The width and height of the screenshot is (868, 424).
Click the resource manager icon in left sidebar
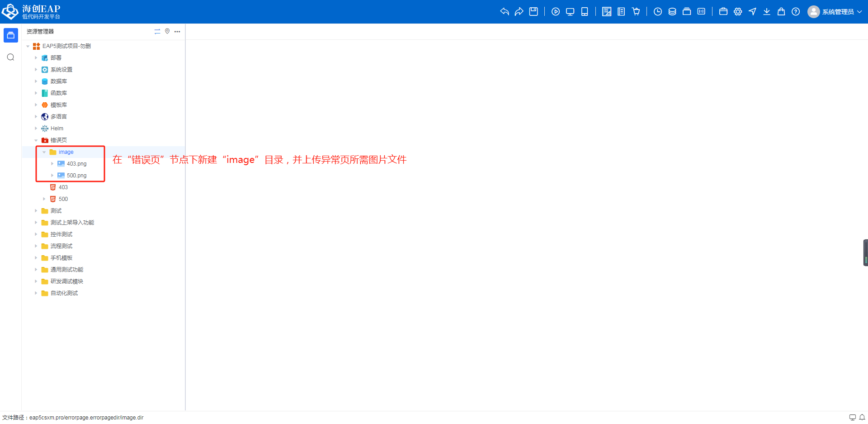[x=11, y=35]
